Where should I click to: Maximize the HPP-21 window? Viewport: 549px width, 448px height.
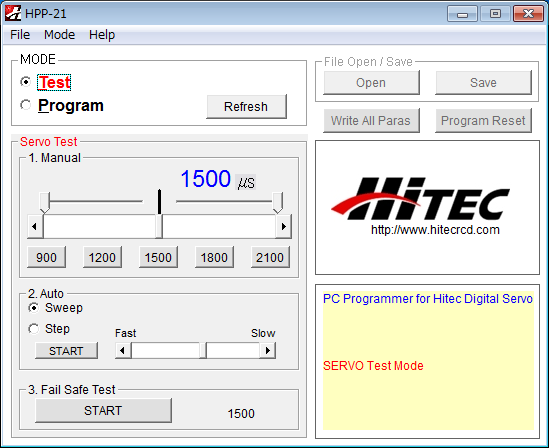point(495,14)
